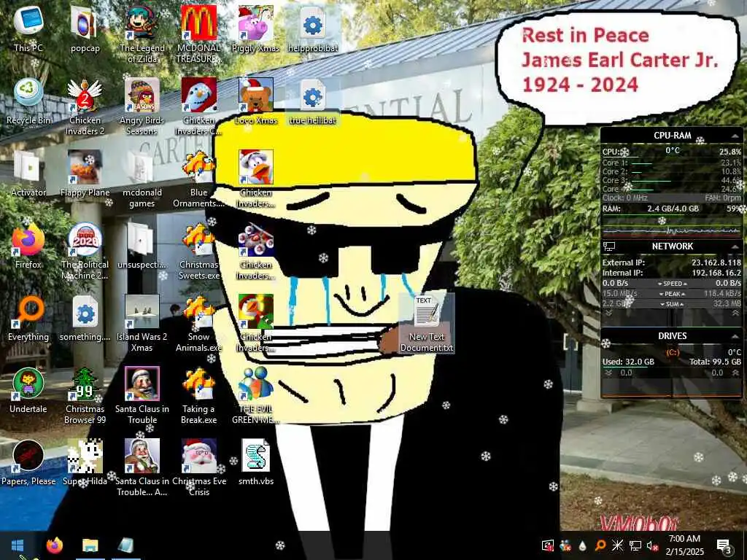Select the Chicken Invaders 2 shortcut
The width and height of the screenshot is (747, 560).
coord(85,106)
